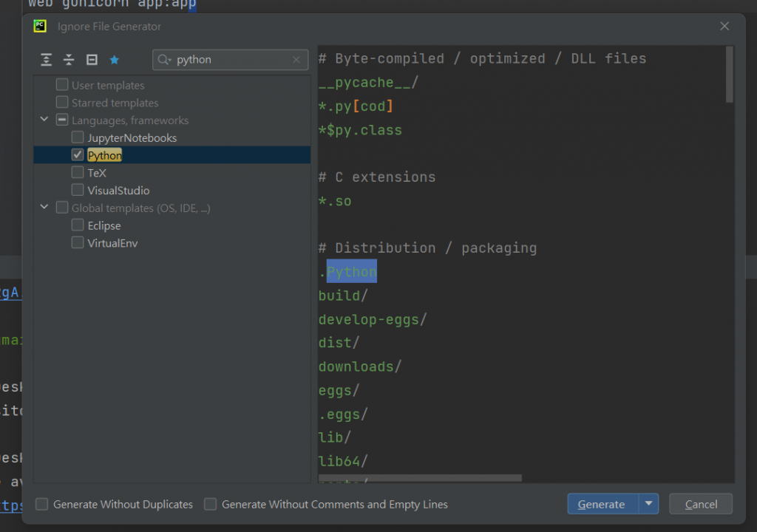
Task: Select the highlighted Python tree row label
Action: (104, 155)
